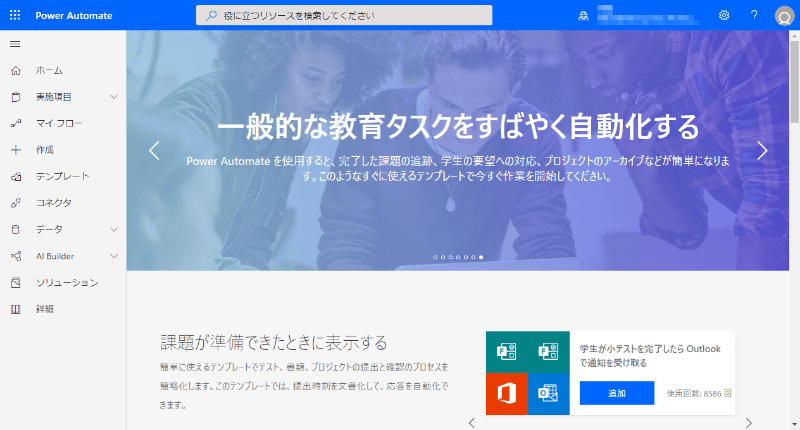Click the banner headline 一般的な教育タスク
This screenshot has height=430, width=800.
458,127
